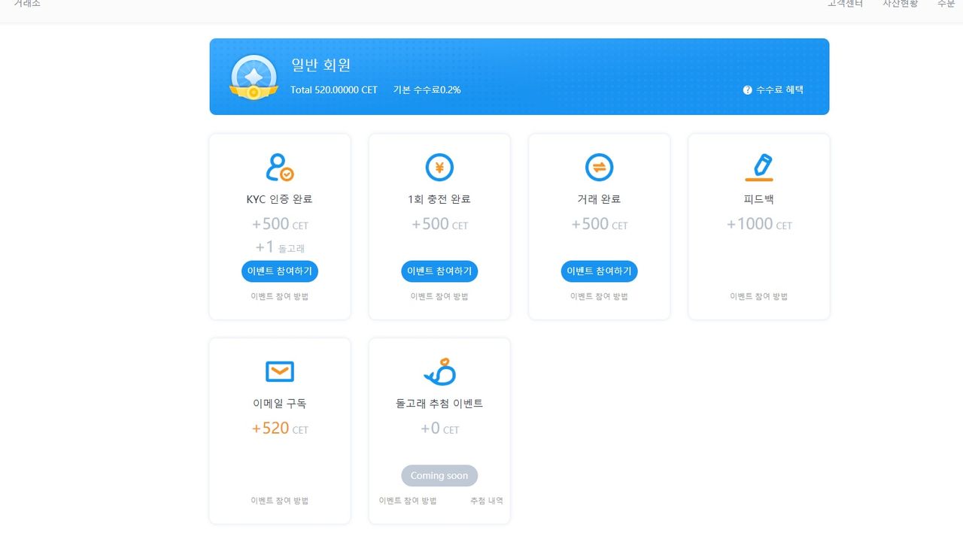Open 이벤트 참여 방법 in 돌고래 추첨 이벤트 card

[408, 501]
